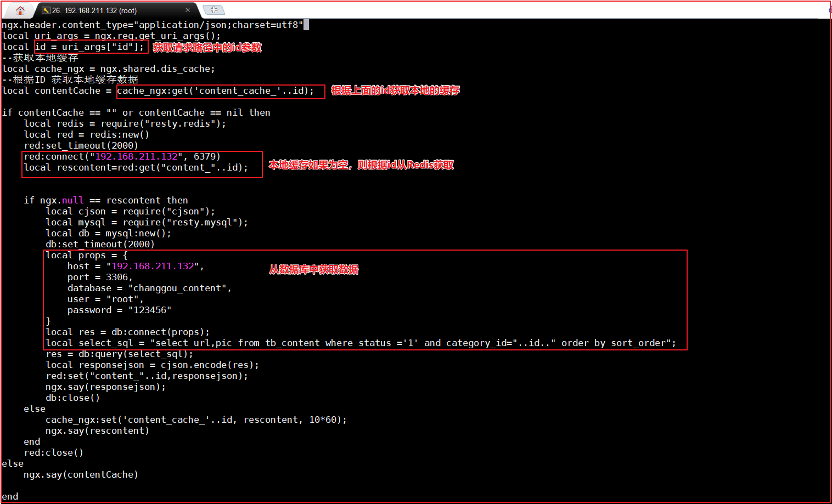Viewport: 832px width, 504px height.
Task: Click the 'host = "192.168.211.132",' line
Action: 136,266
